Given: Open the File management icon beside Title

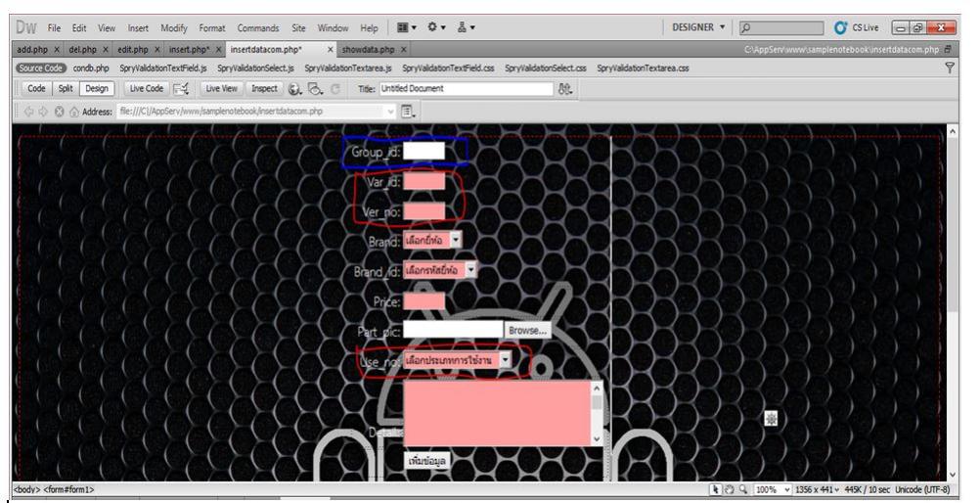Looking at the screenshot, I should [565, 89].
